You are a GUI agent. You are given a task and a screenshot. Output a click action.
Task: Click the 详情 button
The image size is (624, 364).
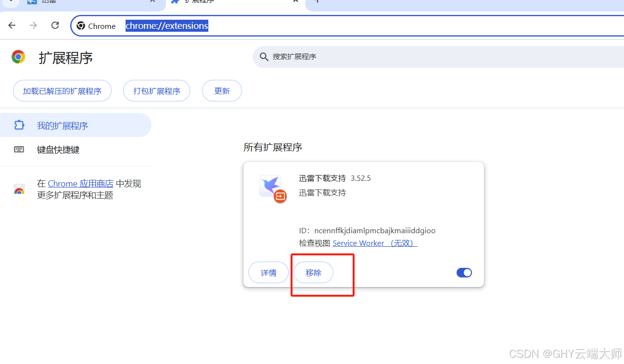tap(268, 273)
